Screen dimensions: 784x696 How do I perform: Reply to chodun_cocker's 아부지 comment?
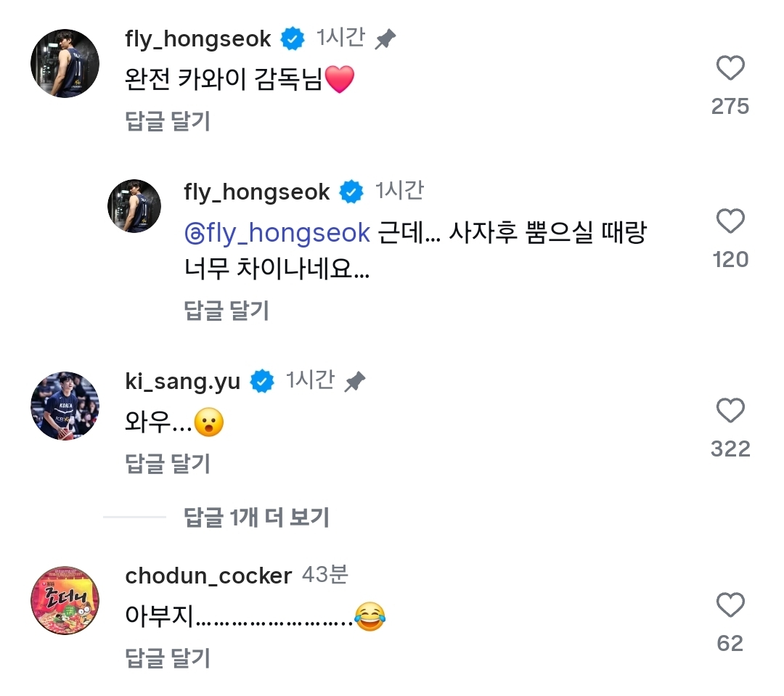pos(168,658)
